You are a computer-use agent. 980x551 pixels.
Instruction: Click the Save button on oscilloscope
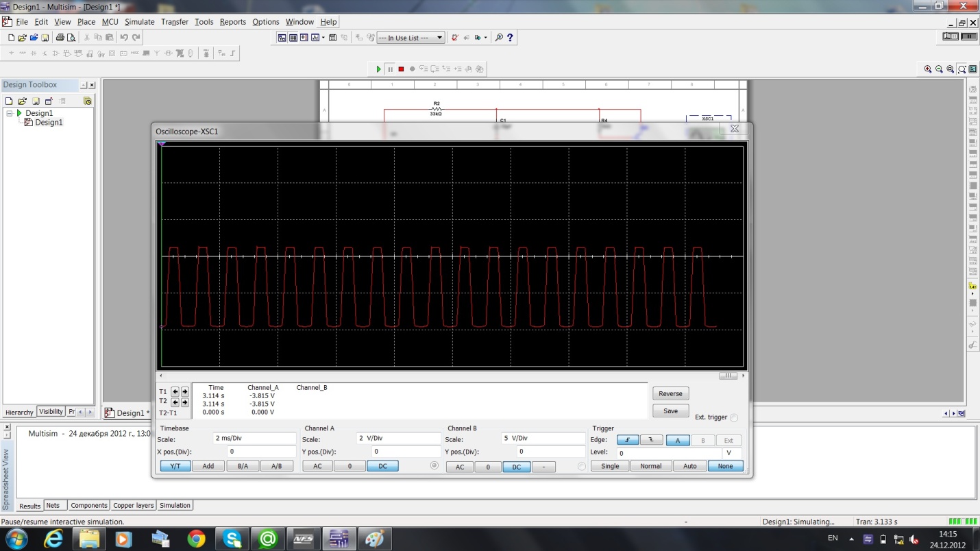pyautogui.click(x=671, y=411)
